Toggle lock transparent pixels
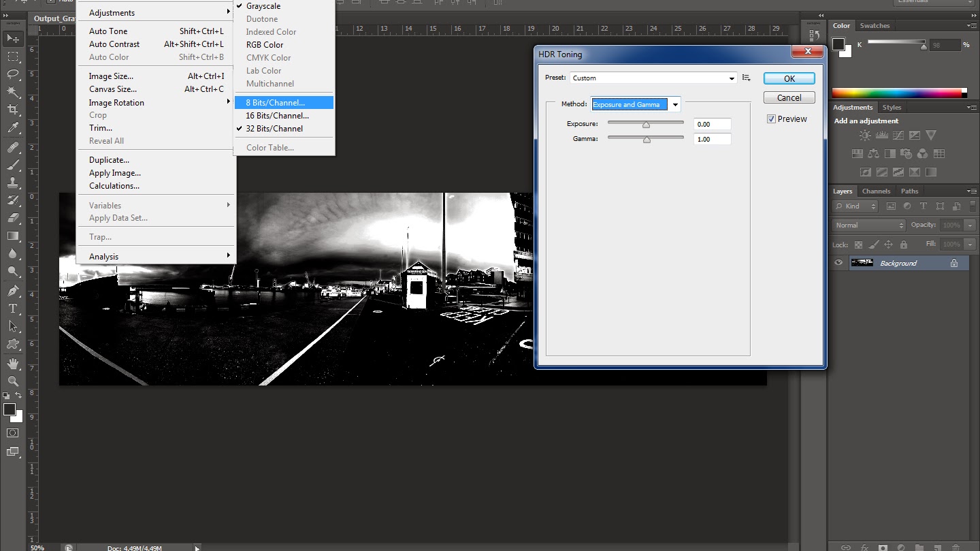The image size is (980, 551). click(858, 245)
